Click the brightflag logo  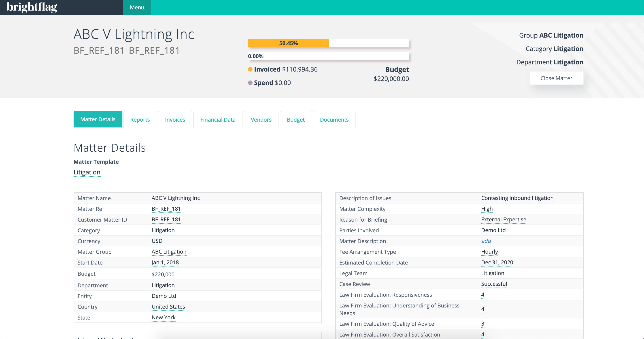tap(32, 7)
